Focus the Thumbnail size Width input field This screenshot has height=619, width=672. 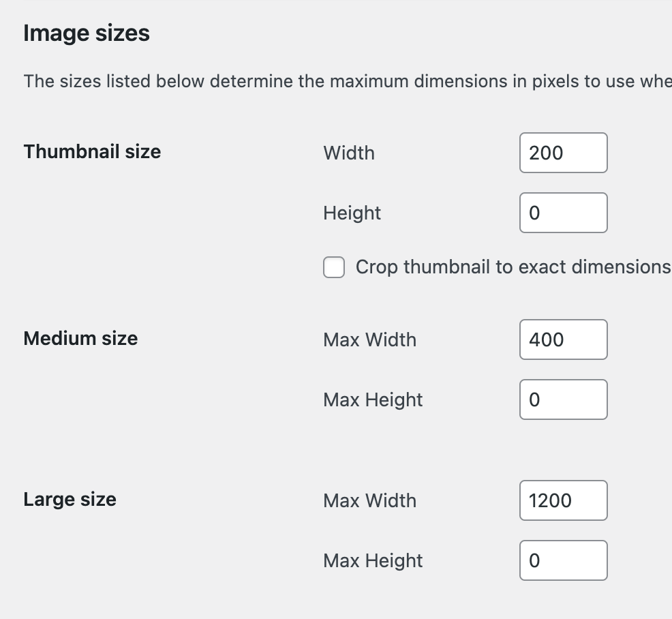tap(563, 153)
